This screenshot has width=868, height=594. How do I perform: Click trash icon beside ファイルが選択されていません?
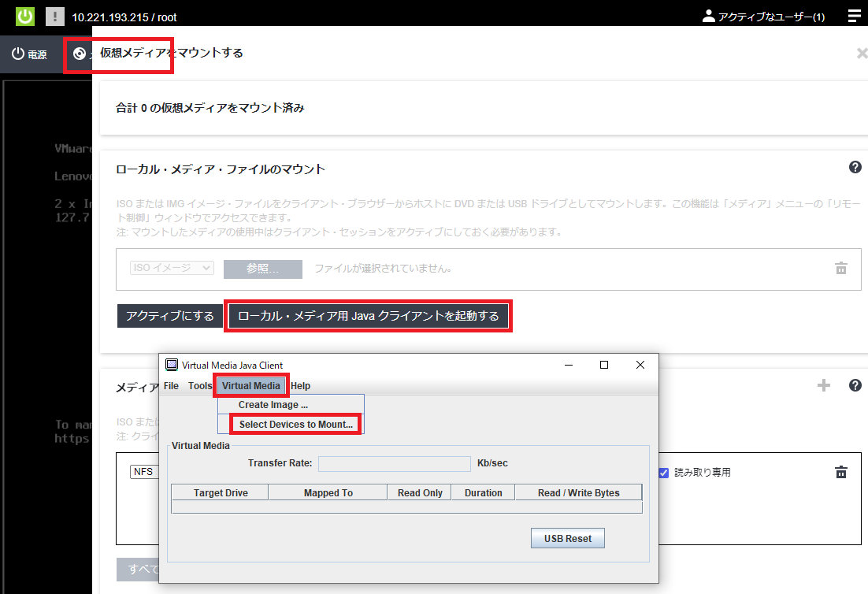point(841,269)
